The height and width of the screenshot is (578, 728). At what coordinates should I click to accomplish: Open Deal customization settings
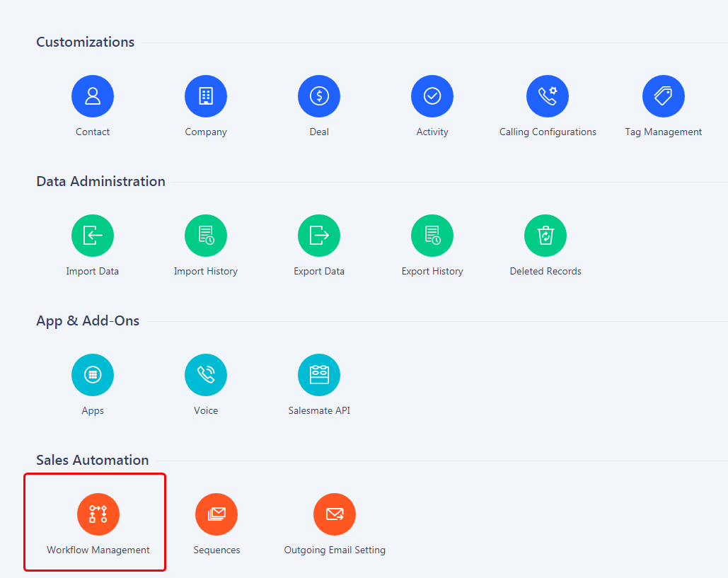pos(319,96)
